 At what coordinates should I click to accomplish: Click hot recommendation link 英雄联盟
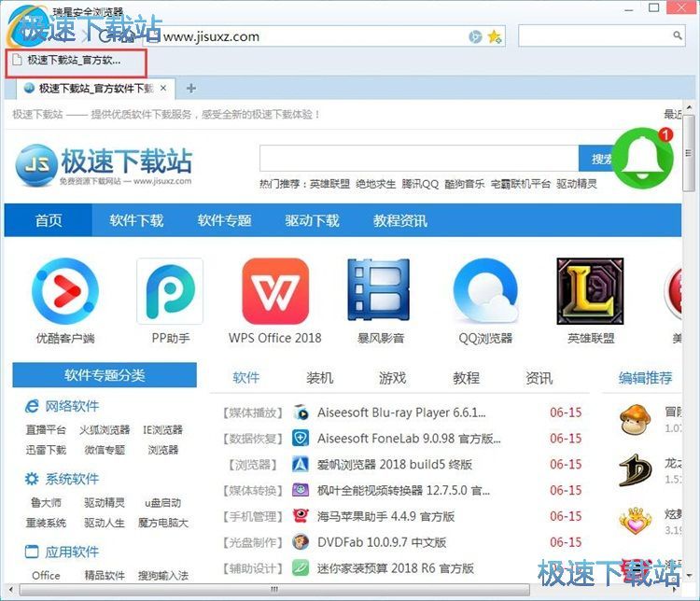[329, 184]
